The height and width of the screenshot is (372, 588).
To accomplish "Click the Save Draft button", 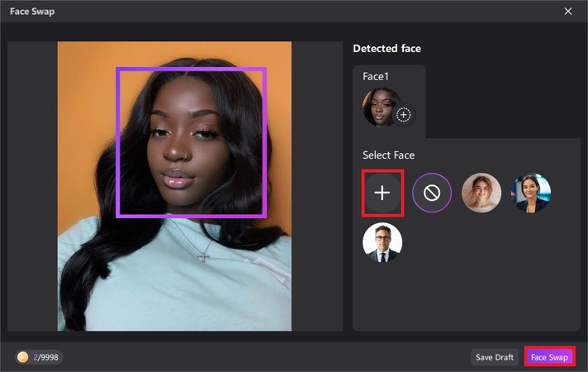I will (495, 357).
